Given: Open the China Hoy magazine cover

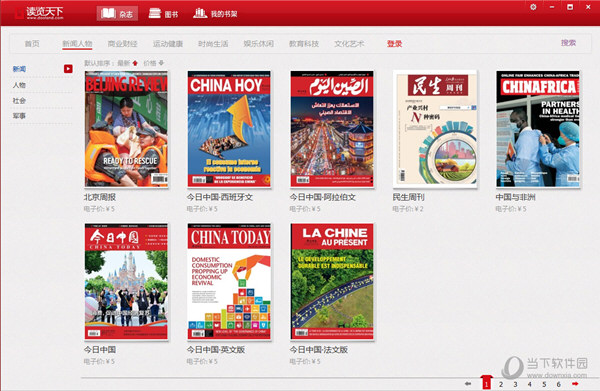Looking at the screenshot, I should (229, 129).
